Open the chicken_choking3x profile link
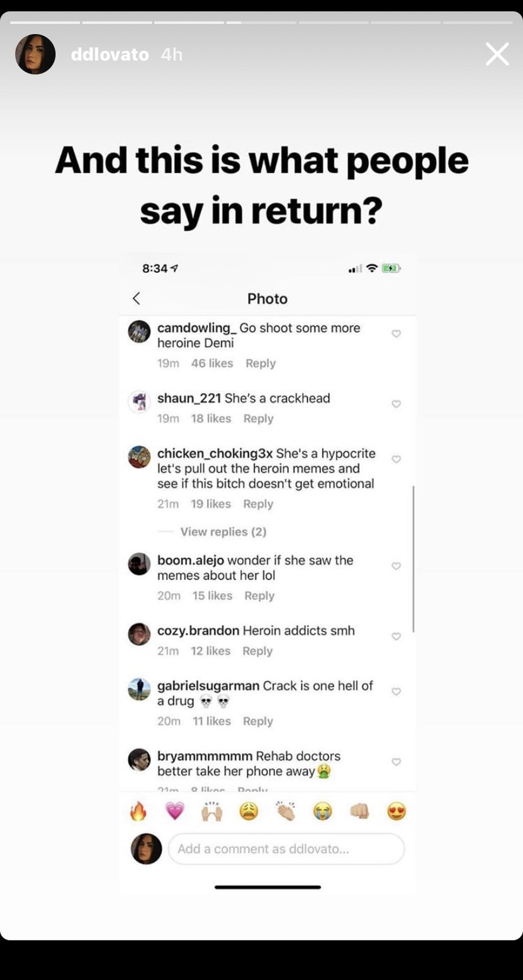Screen dimensions: 523x980 click(215, 453)
